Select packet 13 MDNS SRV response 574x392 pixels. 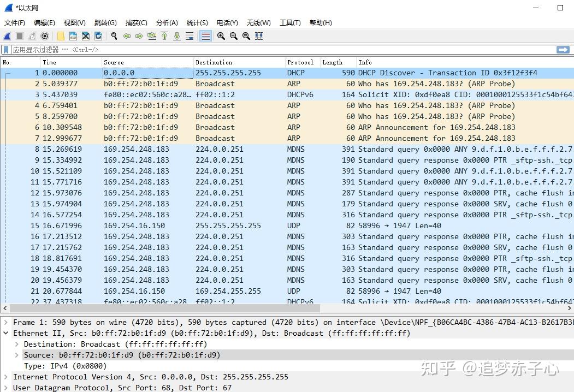tap(287, 204)
